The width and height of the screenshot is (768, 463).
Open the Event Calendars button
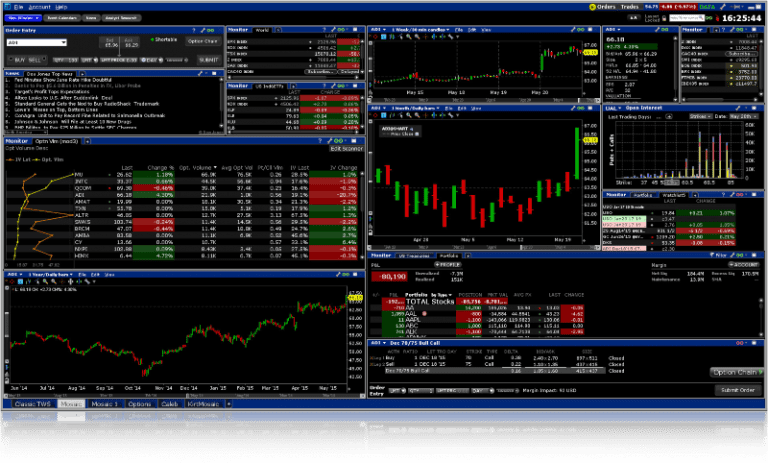(x=61, y=18)
